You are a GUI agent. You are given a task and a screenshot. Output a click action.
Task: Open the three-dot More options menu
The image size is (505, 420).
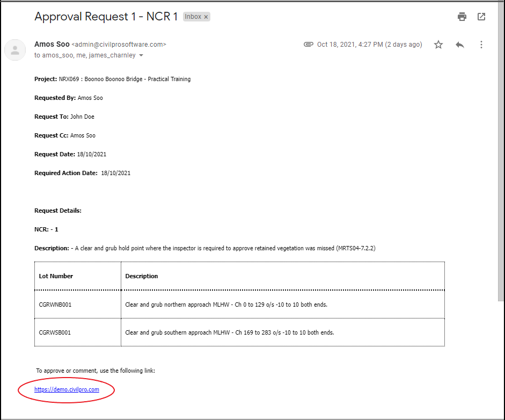[481, 45]
